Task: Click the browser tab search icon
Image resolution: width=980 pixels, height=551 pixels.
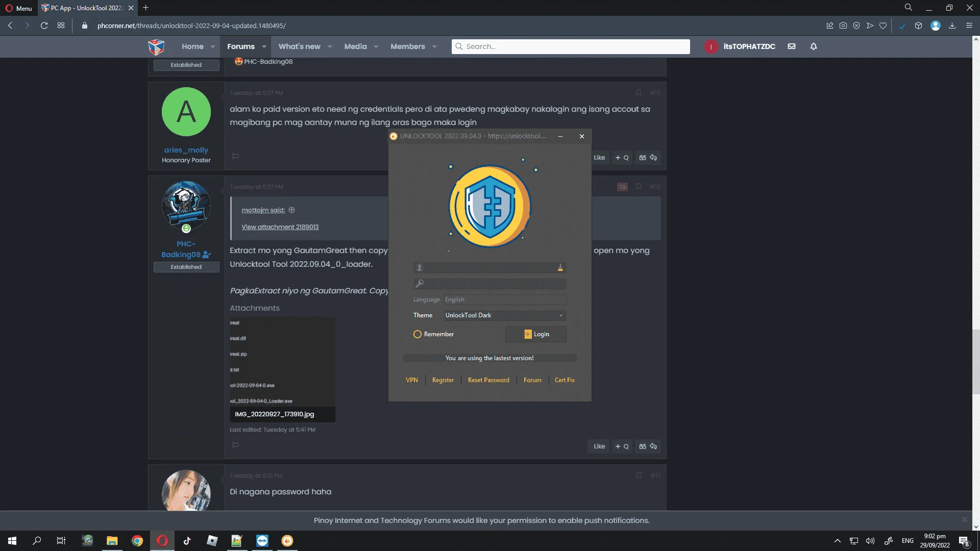Action: [908, 8]
